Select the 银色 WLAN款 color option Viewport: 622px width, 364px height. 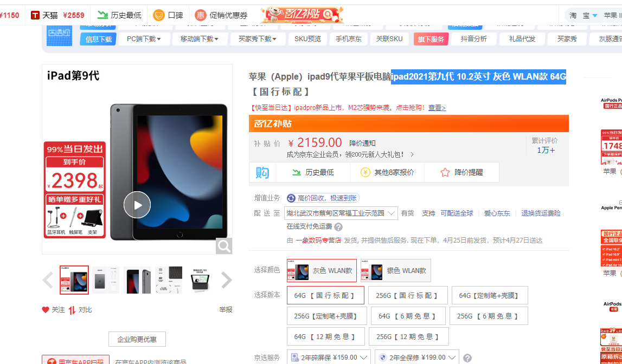coord(395,270)
